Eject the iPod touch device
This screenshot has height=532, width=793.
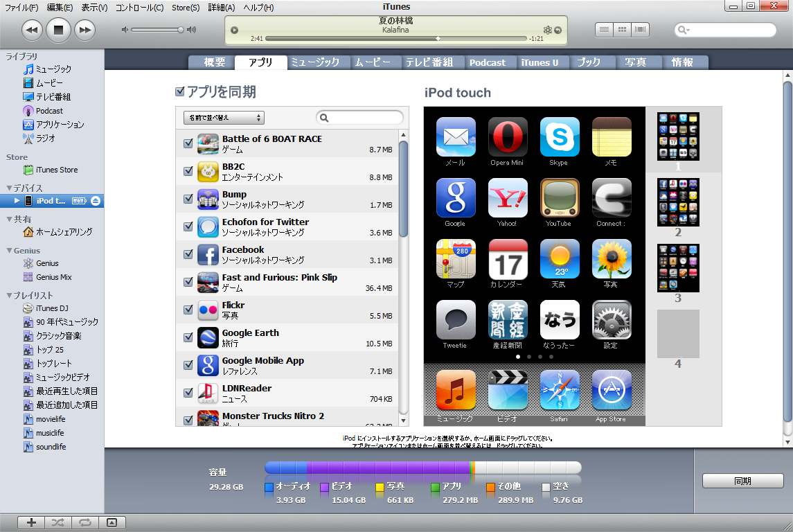pyautogui.click(x=96, y=201)
